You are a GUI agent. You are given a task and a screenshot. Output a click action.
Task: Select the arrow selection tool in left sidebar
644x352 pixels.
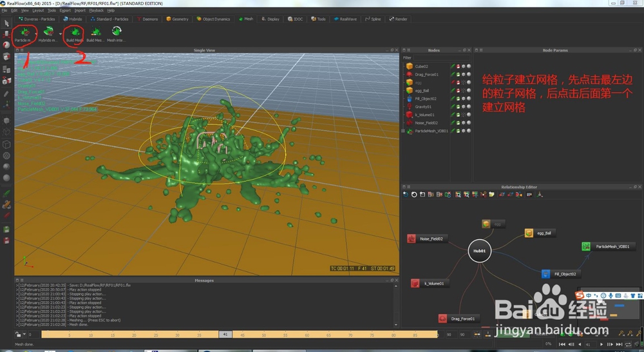pos(6,23)
